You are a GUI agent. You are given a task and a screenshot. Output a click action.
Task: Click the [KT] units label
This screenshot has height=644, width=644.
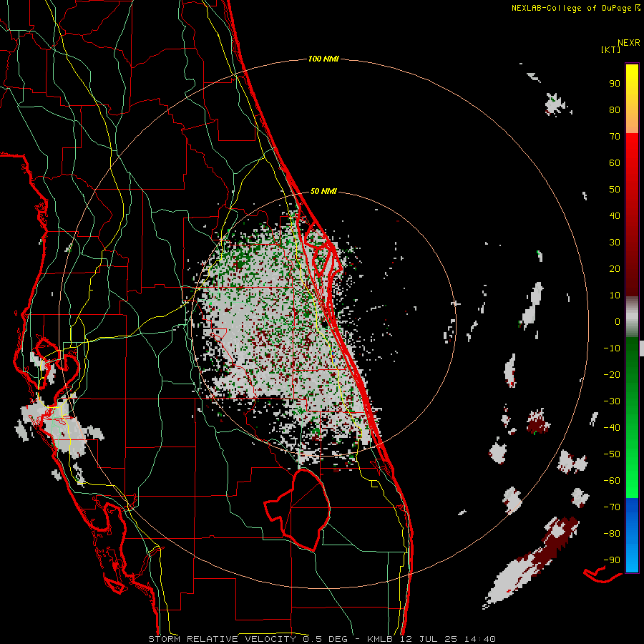(610, 49)
